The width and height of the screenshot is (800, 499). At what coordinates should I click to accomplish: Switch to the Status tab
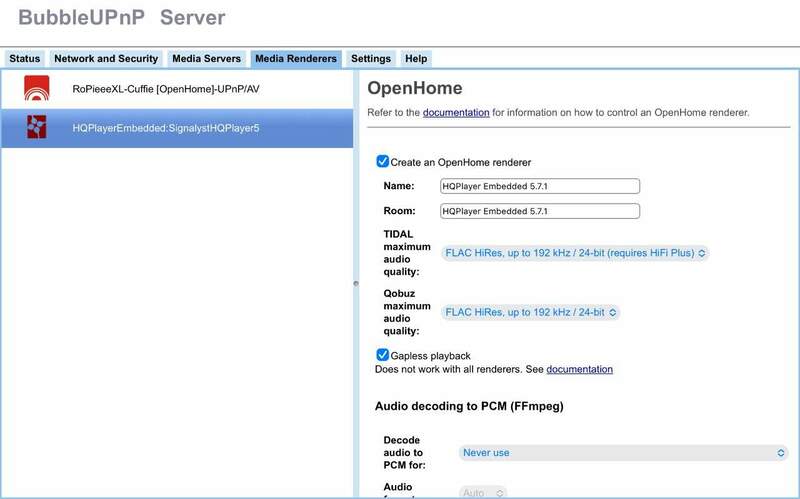(24, 59)
